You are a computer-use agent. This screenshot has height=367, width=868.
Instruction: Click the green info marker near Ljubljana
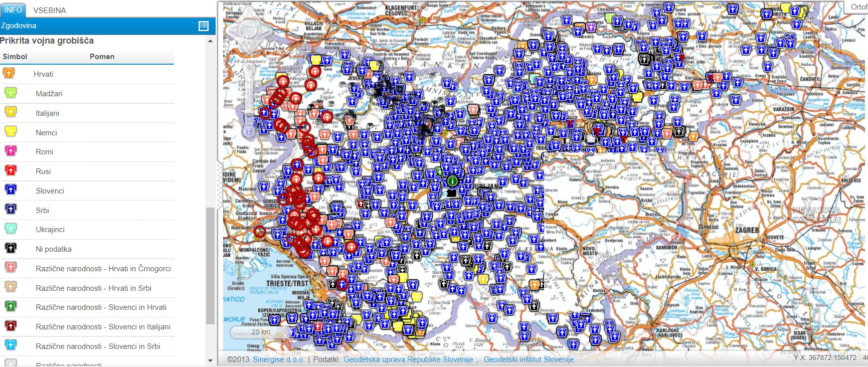point(452,181)
